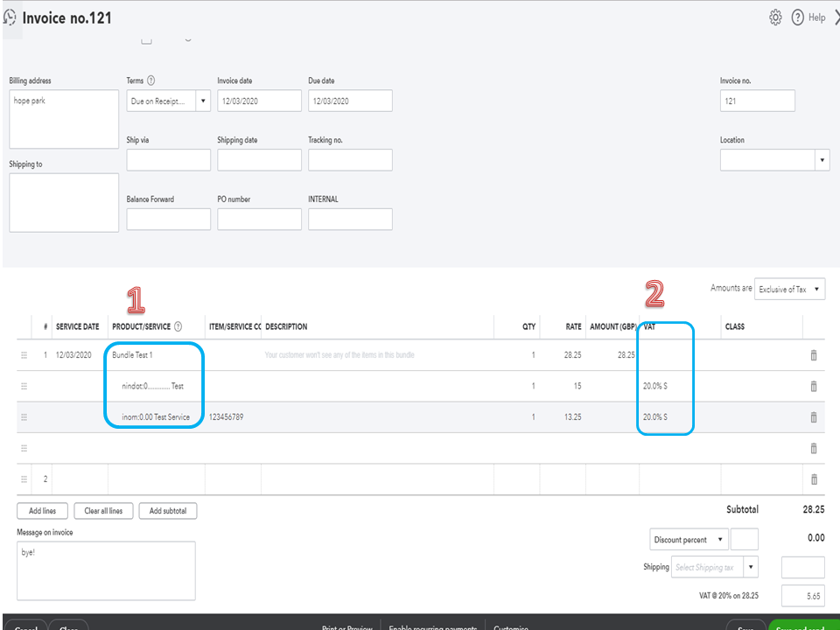This screenshot has height=630, width=840.
Task: Click the Add subtotal button
Action: 168,511
